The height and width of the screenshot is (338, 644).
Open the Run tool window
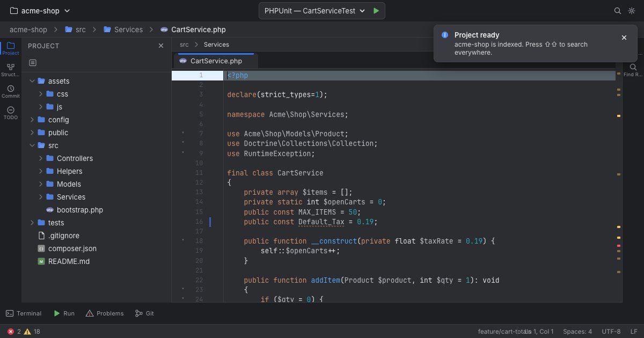64,313
